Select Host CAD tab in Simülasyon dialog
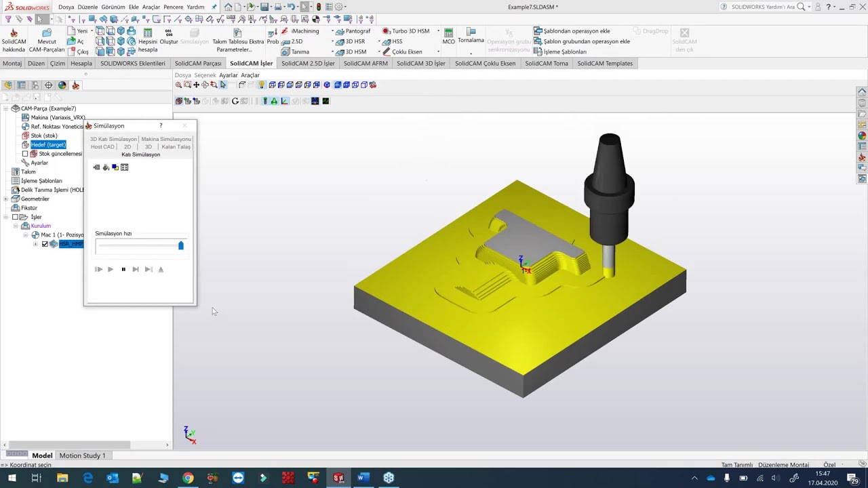The height and width of the screenshot is (488, 868). [102, 147]
